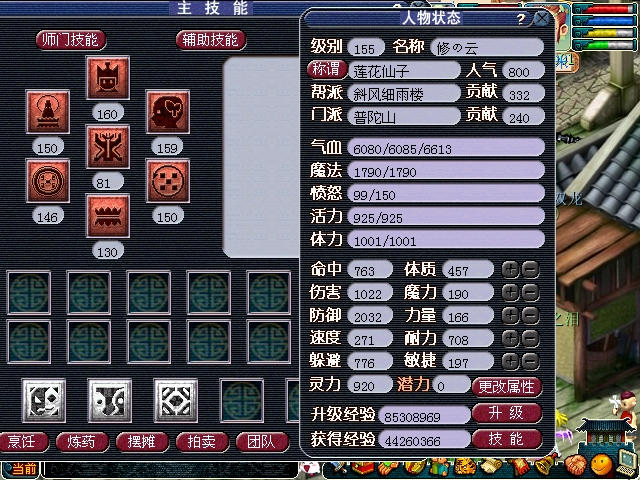This screenshot has width=640, height=480.
Task: Select the head-profile skill icon above 159
Action: pyautogui.click(x=168, y=112)
